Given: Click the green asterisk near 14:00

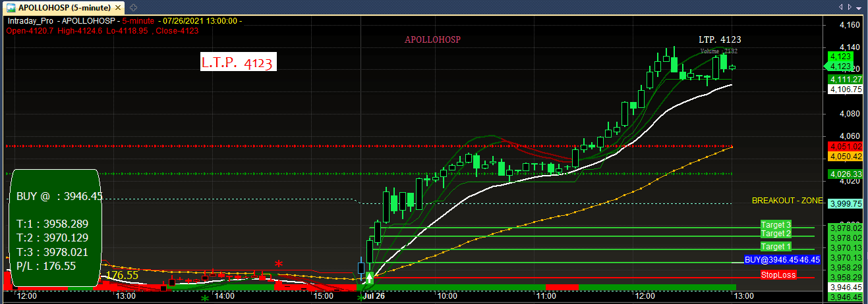Looking at the screenshot, I should 205,299.
